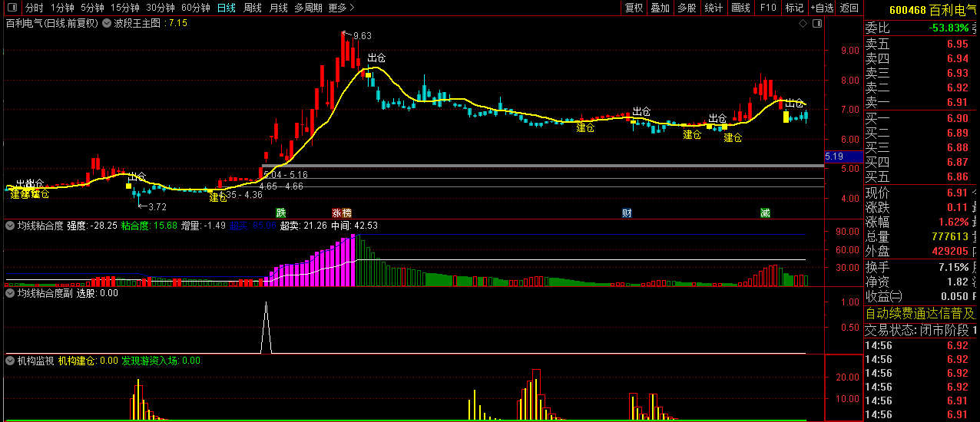Click the 返回 back button
This screenshot has width=980, height=422.
(849, 8)
